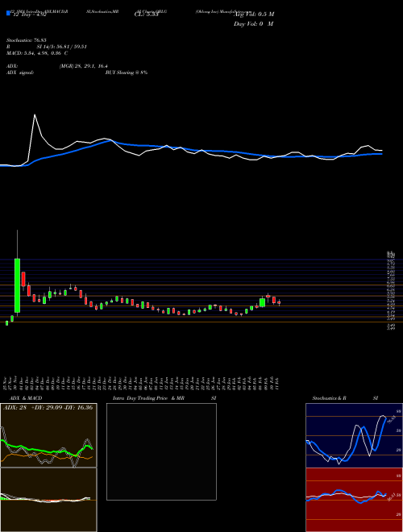
Task: Click the last red candlestick on the right
Action: (x=279, y=302)
